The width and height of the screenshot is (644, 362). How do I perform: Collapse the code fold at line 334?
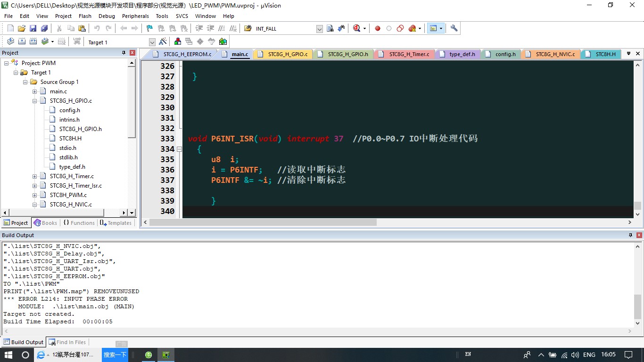[x=180, y=149]
